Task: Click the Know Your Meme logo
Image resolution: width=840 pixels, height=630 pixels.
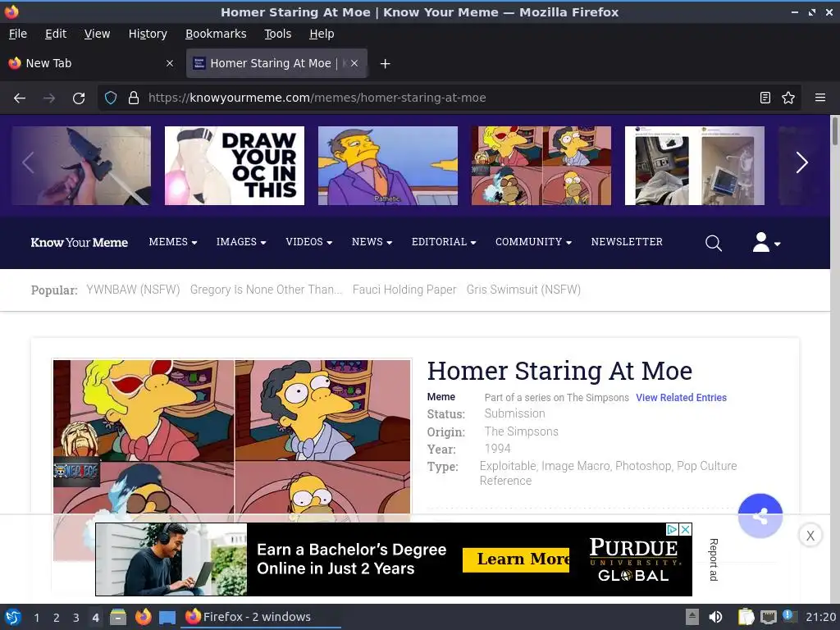Action: pyautogui.click(x=80, y=243)
